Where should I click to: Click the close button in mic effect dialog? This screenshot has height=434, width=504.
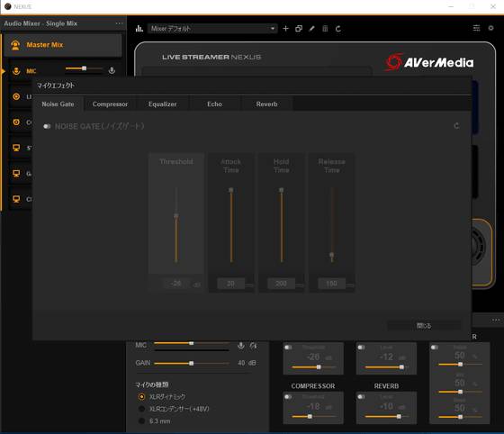424,326
